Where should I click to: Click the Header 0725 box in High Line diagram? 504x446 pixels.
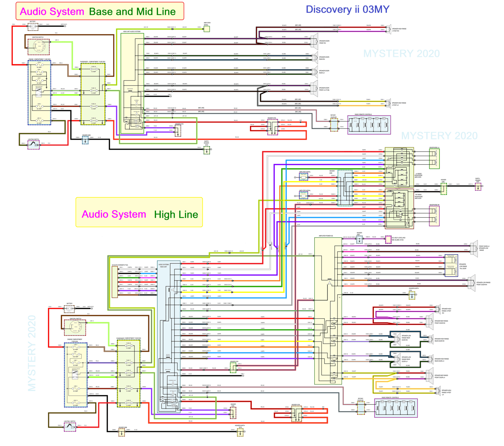click(233, 413)
